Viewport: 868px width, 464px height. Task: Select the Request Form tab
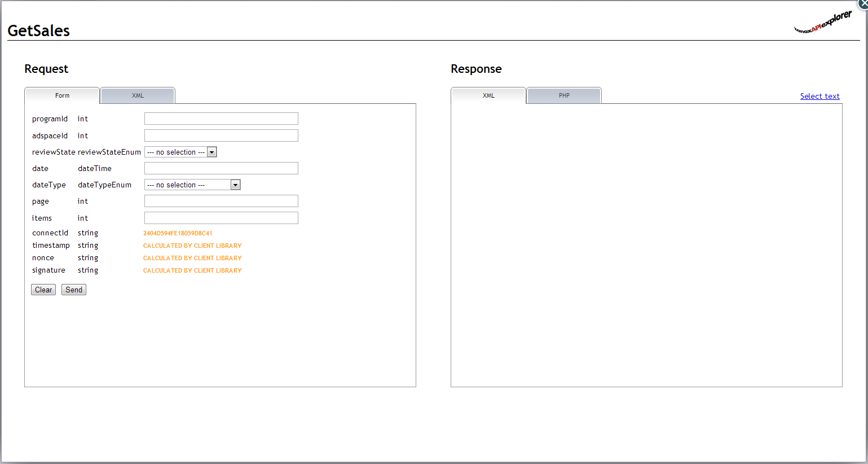[62, 95]
